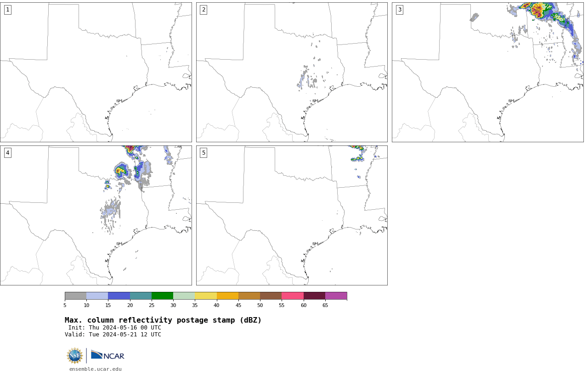Click the gray 5-10 dBZ color swatch
This screenshot has height=374, width=588.
coord(76,296)
